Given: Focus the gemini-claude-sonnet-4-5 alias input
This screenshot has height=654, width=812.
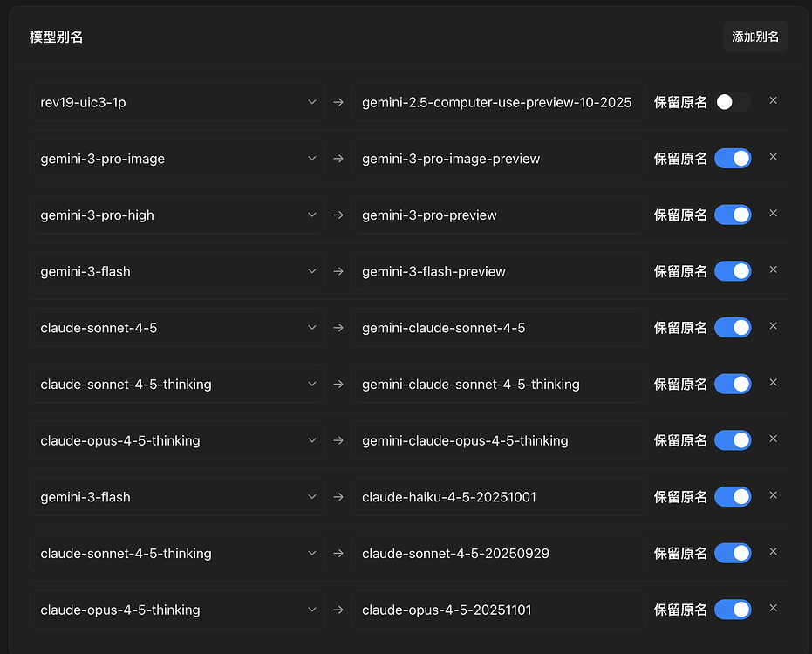Looking at the screenshot, I should click(x=499, y=328).
